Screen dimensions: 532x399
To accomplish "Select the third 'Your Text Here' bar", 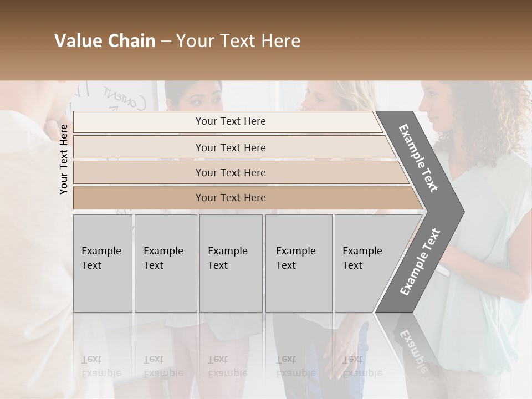I will pos(230,172).
